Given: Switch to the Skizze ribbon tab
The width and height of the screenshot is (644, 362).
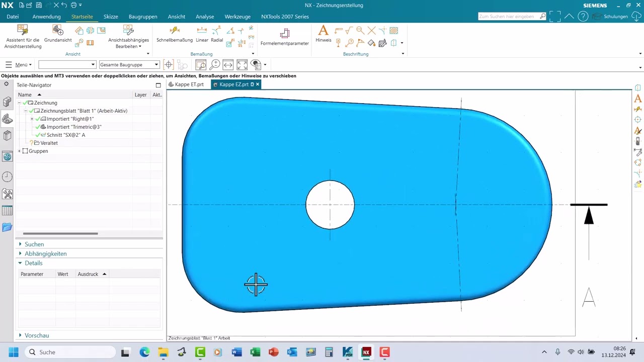Looking at the screenshot, I should (111, 17).
